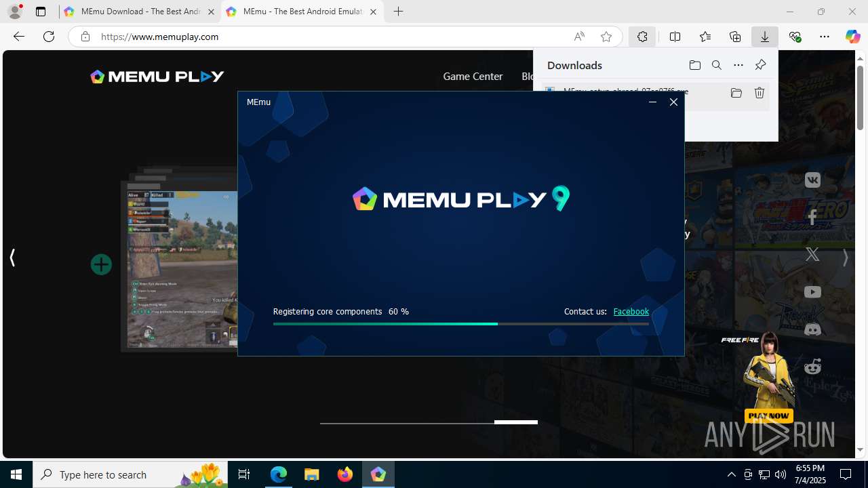Viewport: 868px width, 488px height.
Task: Open Task View on the taskbar
Action: [244, 474]
